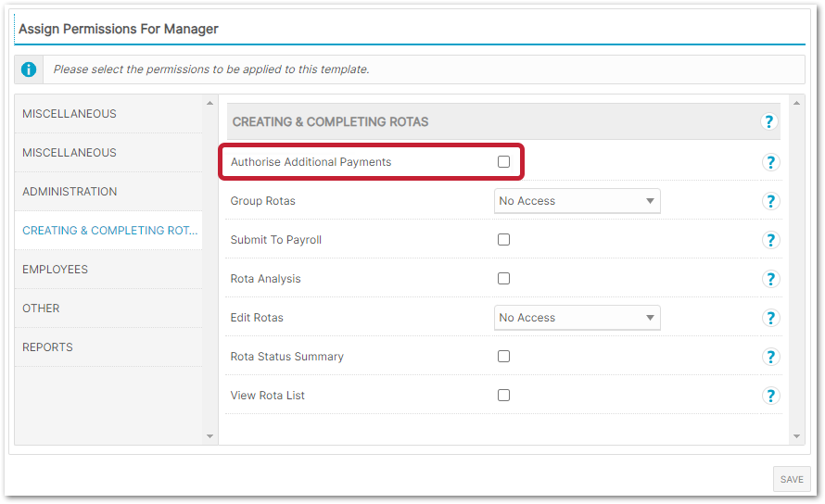825x504 pixels.
Task: Open help icon for Edit Rotas
Action: (x=769, y=318)
